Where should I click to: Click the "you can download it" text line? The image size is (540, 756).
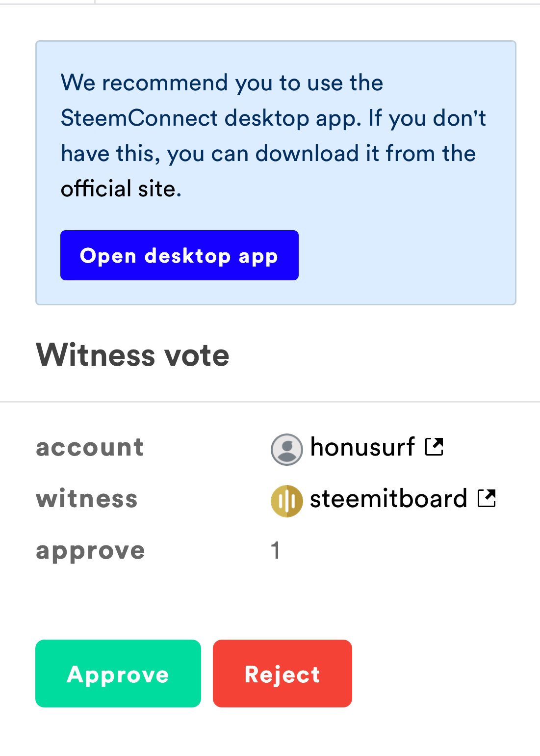(268, 153)
